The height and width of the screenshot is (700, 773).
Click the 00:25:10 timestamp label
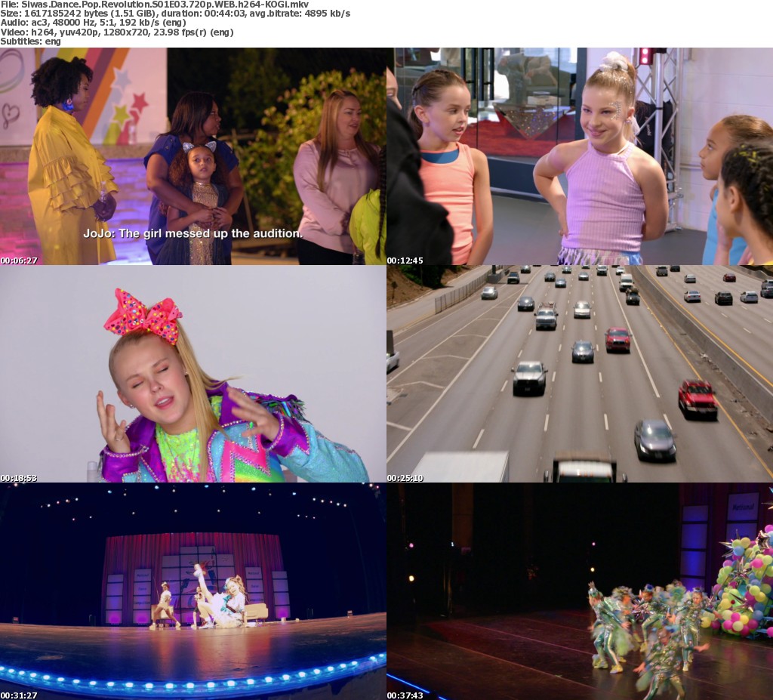pos(405,478)
